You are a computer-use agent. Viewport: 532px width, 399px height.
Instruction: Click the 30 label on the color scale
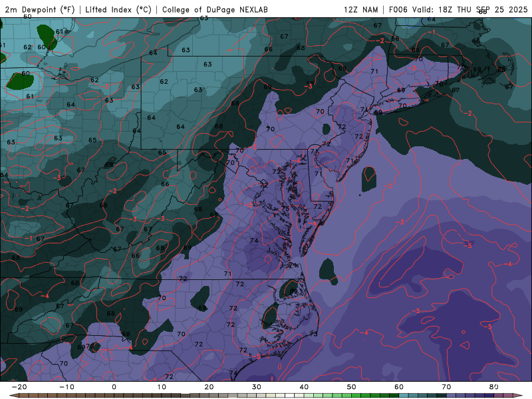click(257, 387)
